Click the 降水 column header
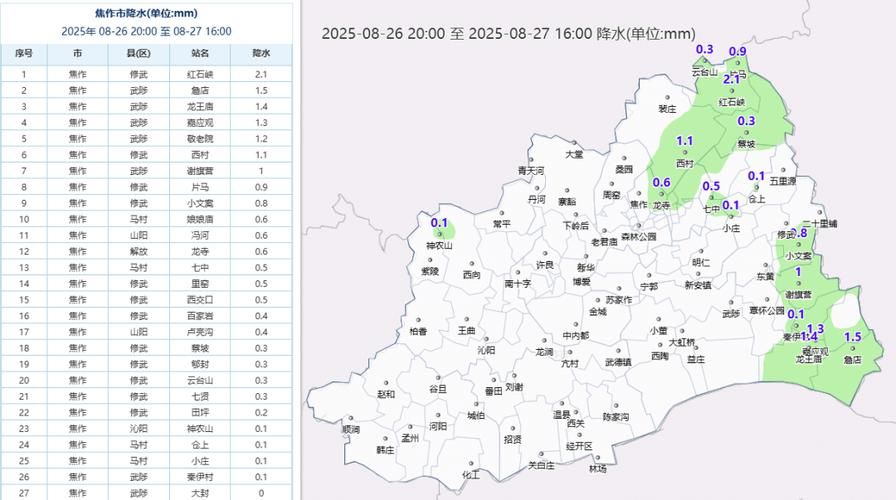Image resolution: width=896 pixels, height=500 pixels. pyautogui.click(x=261, y=54)
